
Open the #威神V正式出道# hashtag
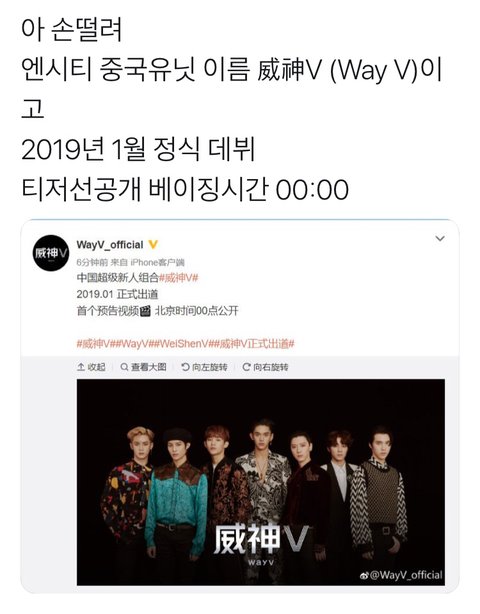[x=254, y=344]
